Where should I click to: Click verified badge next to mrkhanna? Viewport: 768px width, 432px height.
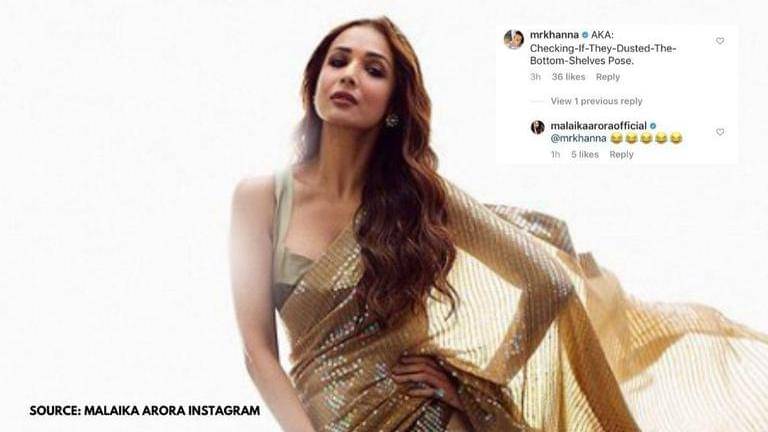pyautogui.click(x=584, y=35)
